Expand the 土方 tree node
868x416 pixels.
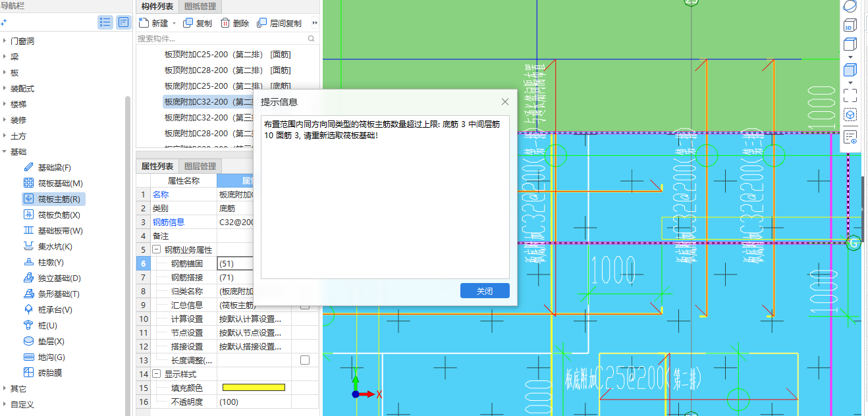point(4,136)
